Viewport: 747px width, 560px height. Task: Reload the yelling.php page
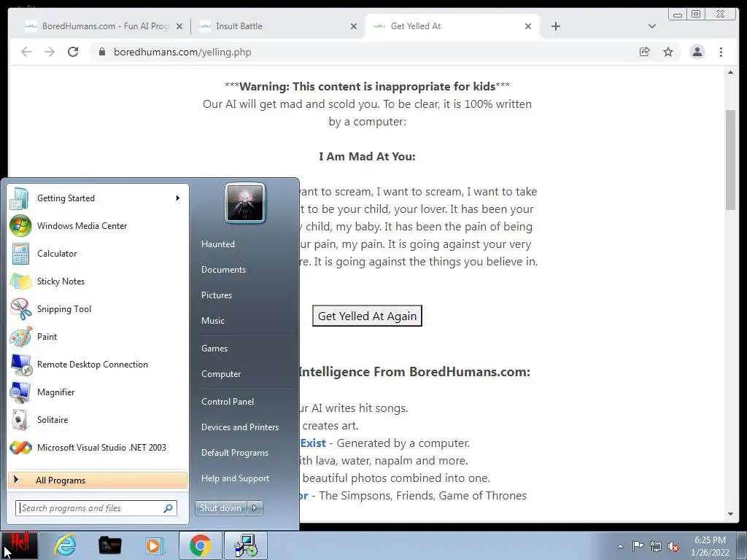pos(73,52)
